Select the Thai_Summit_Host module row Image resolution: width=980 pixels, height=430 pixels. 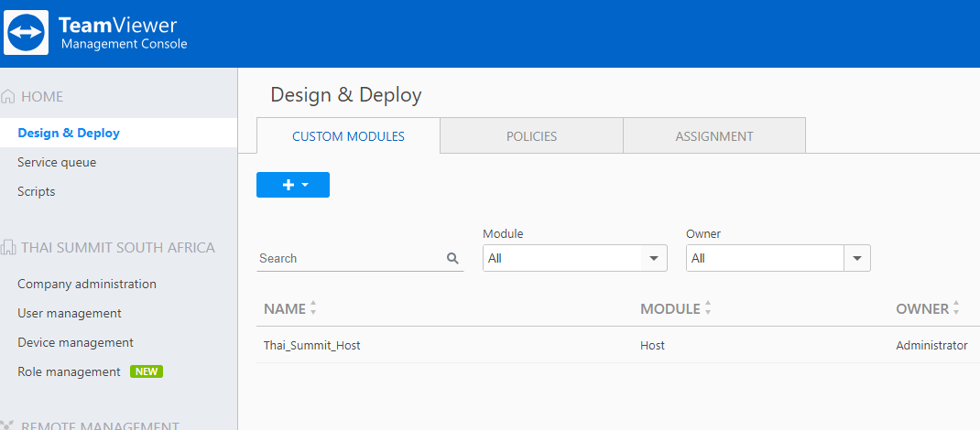[x=319, y=345]
